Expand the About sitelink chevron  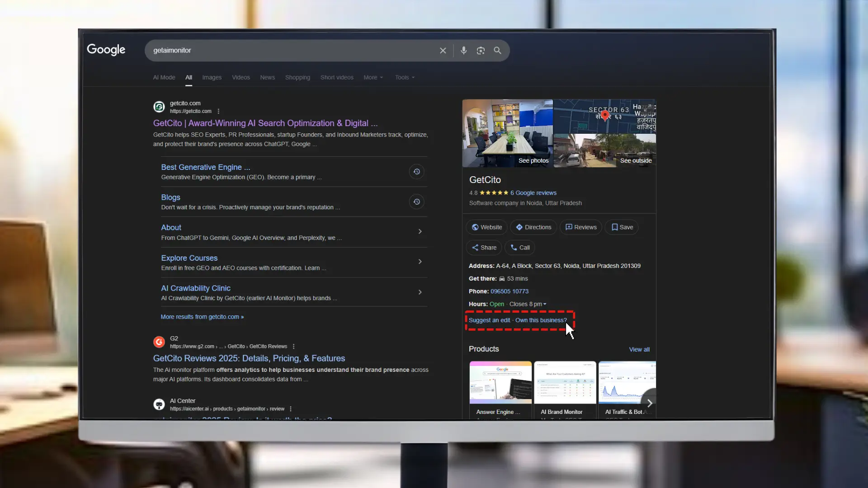pos(420,231)
